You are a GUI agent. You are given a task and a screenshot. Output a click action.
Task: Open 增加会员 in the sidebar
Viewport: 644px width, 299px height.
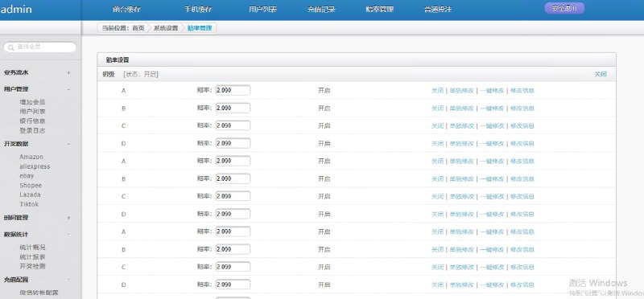click(32, 102)
